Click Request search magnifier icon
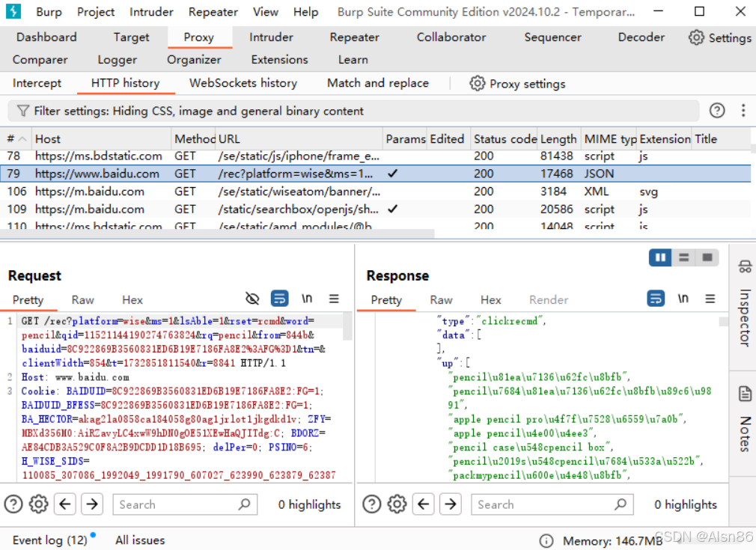 pyautogui.click(x=245, y=504)
